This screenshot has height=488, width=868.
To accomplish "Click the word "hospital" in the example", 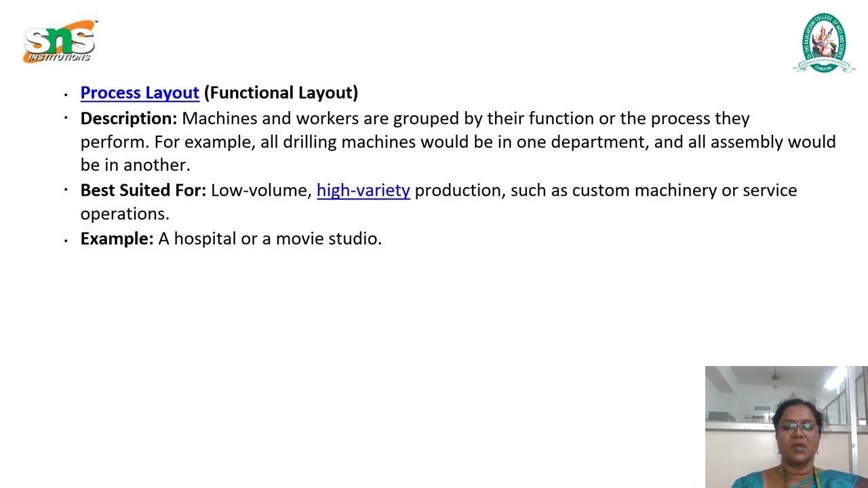I will [x=205, y=239].
